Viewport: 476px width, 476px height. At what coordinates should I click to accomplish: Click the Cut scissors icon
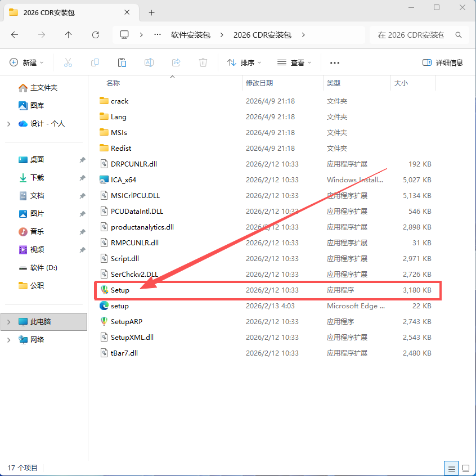pyautogui.click(x=68, y=62)
